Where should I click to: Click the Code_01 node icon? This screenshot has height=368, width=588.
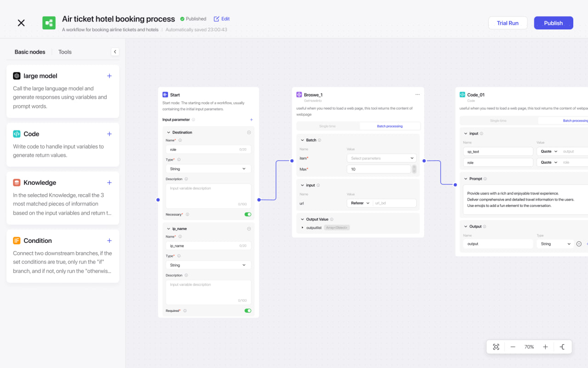(462, 95)
